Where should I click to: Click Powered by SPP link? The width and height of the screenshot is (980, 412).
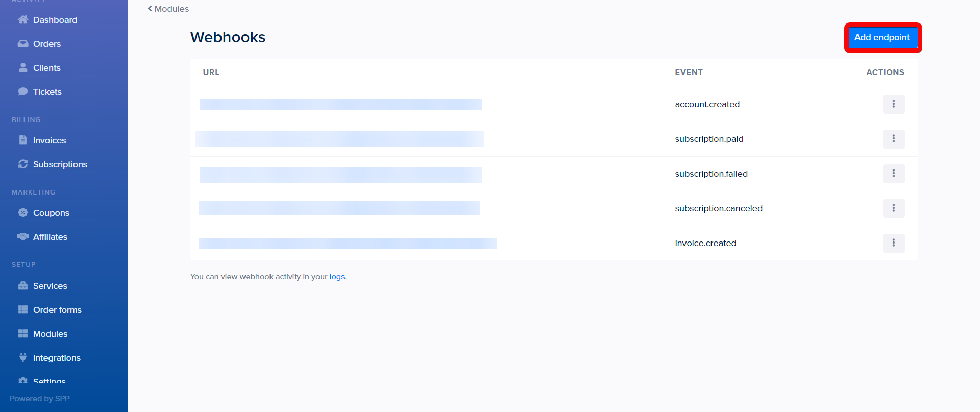pyautogui.click(x=40, y=399)
